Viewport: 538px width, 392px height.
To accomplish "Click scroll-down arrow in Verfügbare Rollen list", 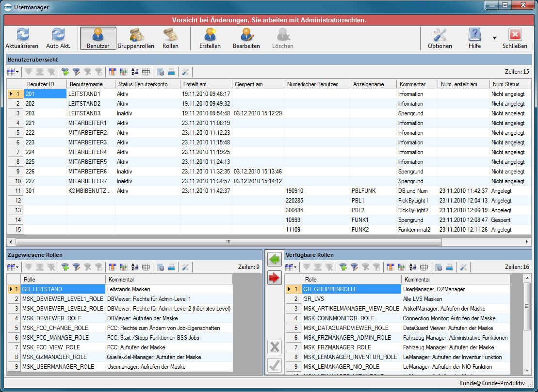I will point(527,370).
